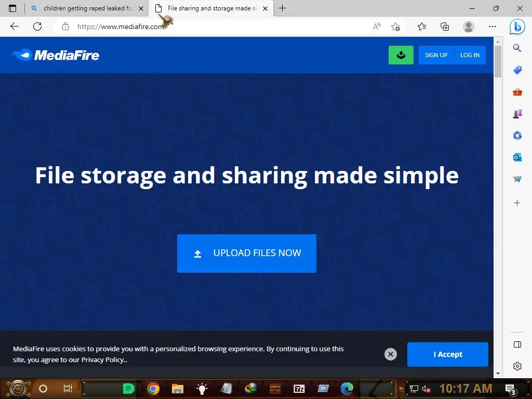Dismiss the cookie banner with X icon

[391, 354]
